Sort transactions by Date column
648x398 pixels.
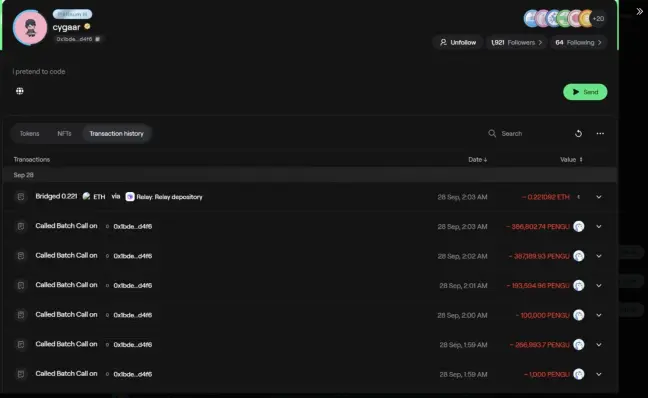[477, 160]
